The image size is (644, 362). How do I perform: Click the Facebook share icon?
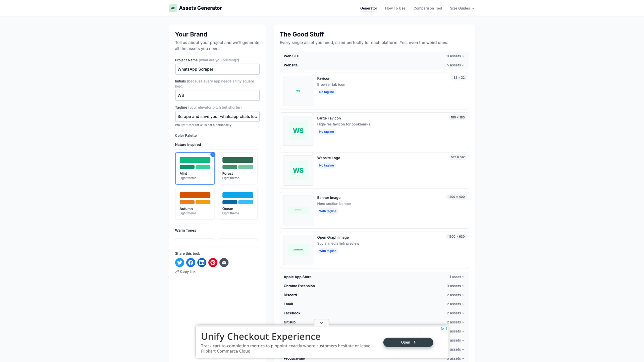(x=191, y=262)
